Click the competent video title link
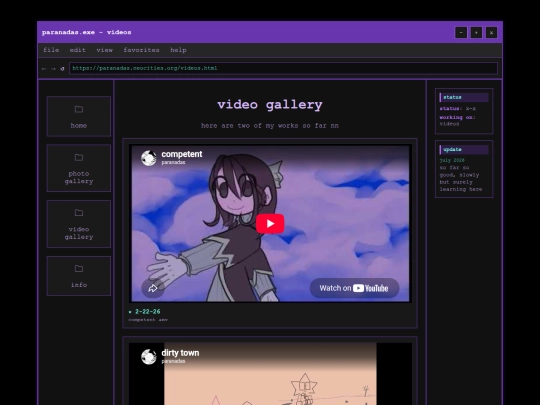The width and height of the screenshot is (540, 405). coord(181,154)
